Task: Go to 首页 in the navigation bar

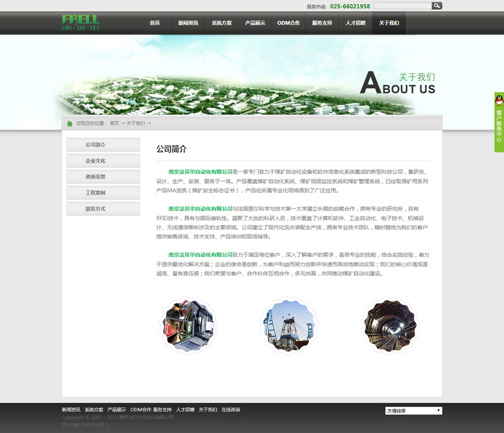Action: (x=155, y=23)
